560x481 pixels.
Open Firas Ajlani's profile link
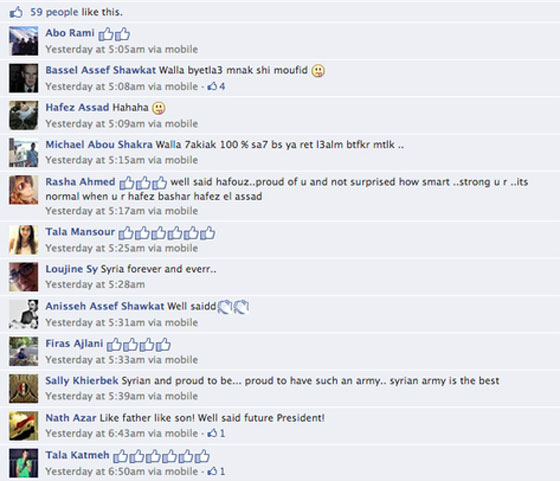click(x=74, y=344)
